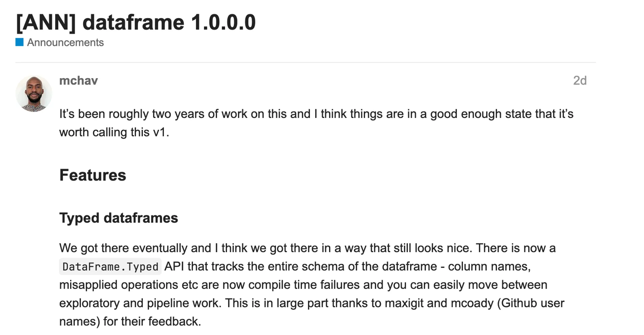Click the 2d post timestamp
Viewport: 644px width, 335px height.
pyautogui.click(x=580, y=80)
